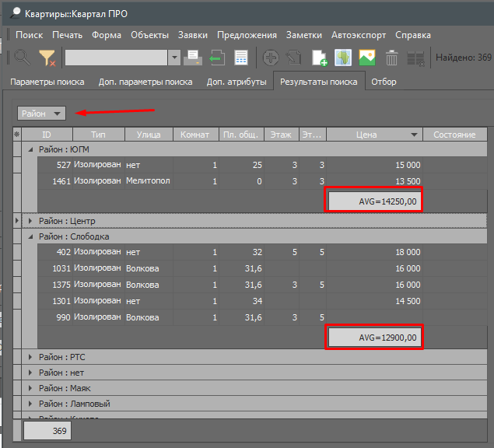Switch to the Отбор tab
Viewport: 494px width, 448px height.
coord(384,82)
